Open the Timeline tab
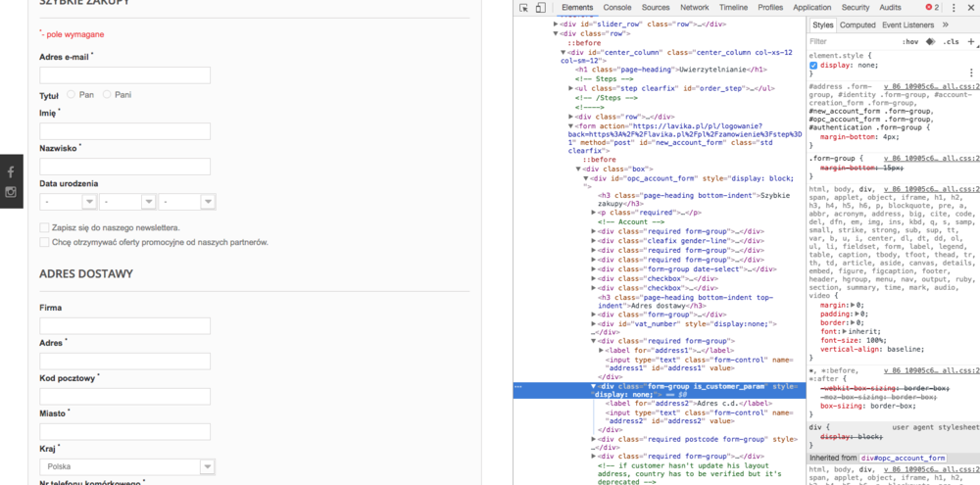 [x=733, y=8]
